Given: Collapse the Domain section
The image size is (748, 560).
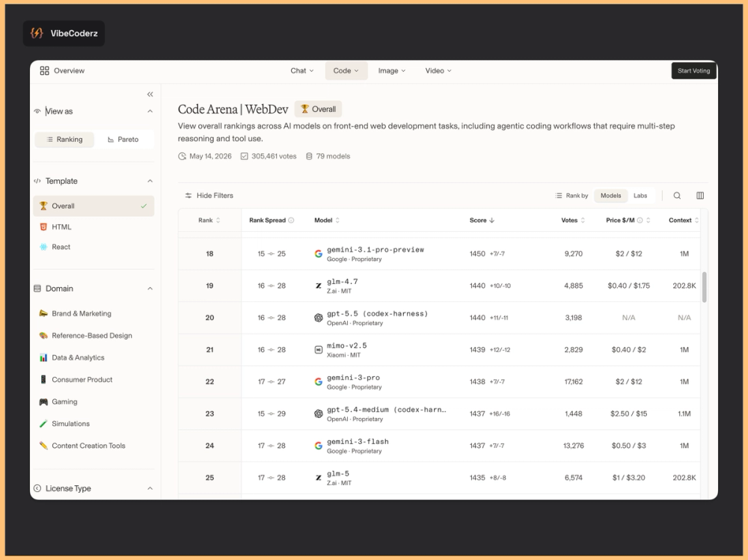Looking at the screenshot, I should click(150, 289).
